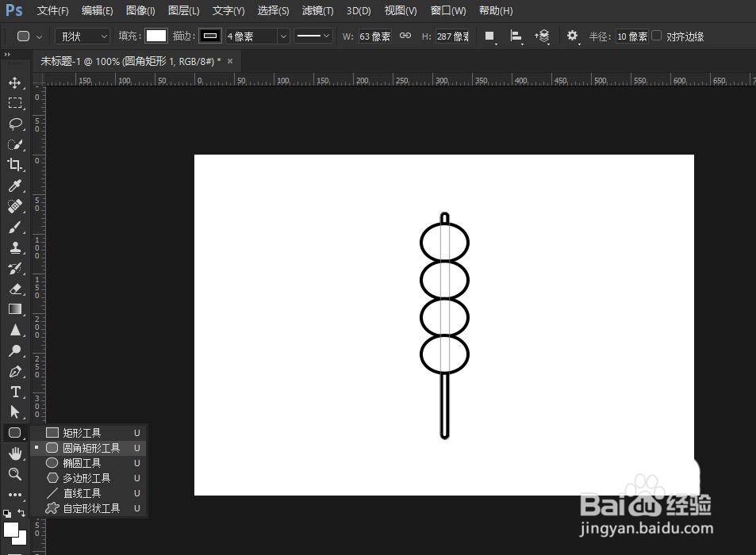Select the History Brush tool
This screenshot has width=756, height=555.
(x=15, y=268)
